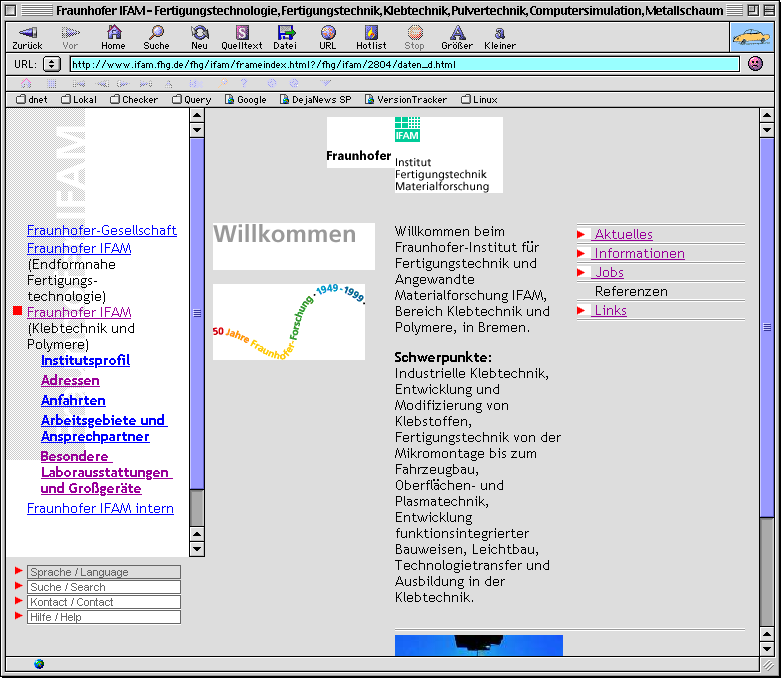Open the Anfahrten link
The image size is (781, 678).
point(73,401)
